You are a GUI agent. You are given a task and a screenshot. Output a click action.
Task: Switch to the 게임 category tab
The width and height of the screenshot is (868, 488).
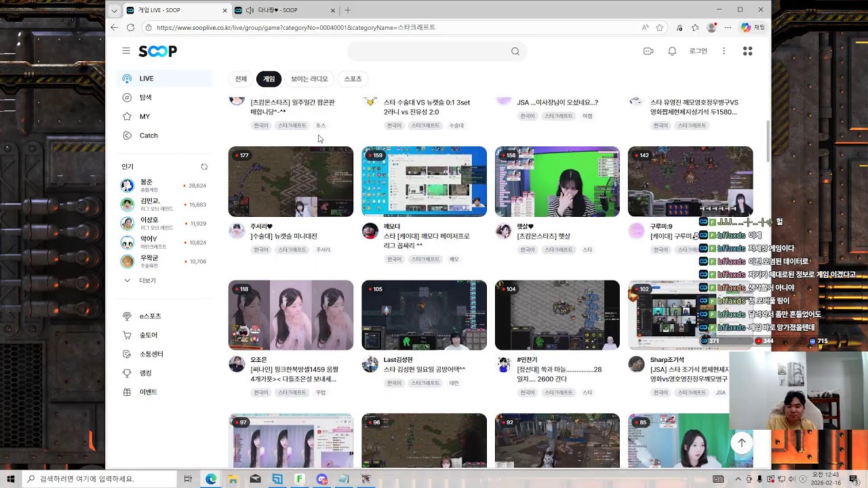269,79
